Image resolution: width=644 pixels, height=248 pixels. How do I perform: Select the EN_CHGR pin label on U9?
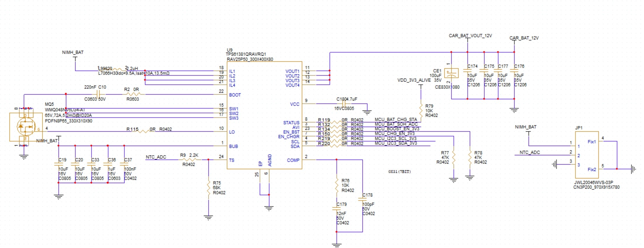289,137
